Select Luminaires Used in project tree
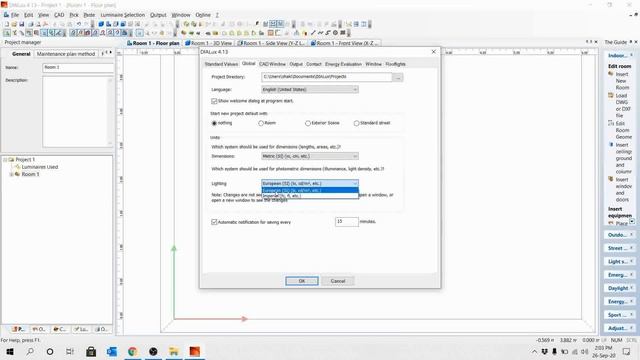 tap(40, 167)
